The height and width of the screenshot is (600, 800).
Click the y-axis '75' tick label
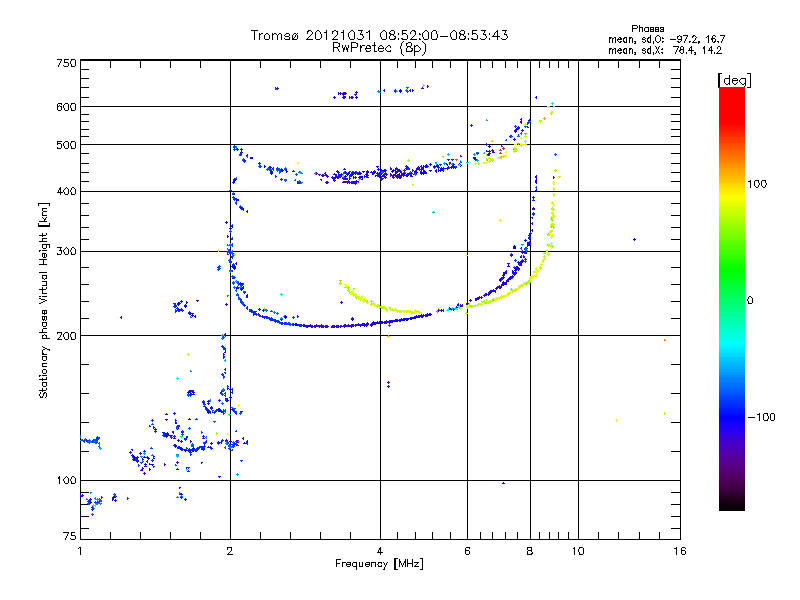[x=70, y=536]
